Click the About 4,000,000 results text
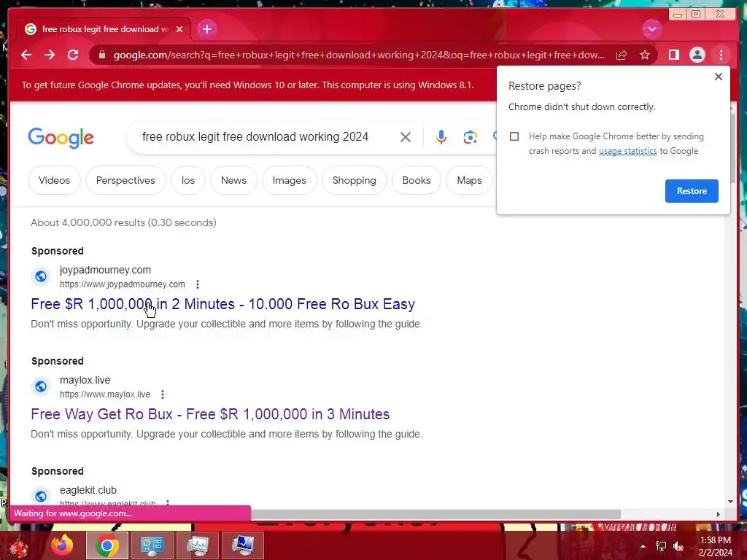 pyautogui.click(x=123, y=222)
